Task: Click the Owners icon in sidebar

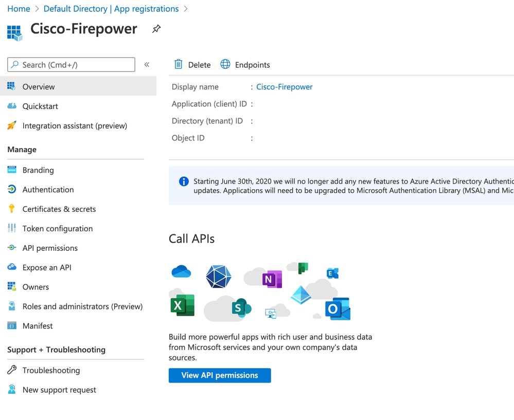Action: (12, 286)
